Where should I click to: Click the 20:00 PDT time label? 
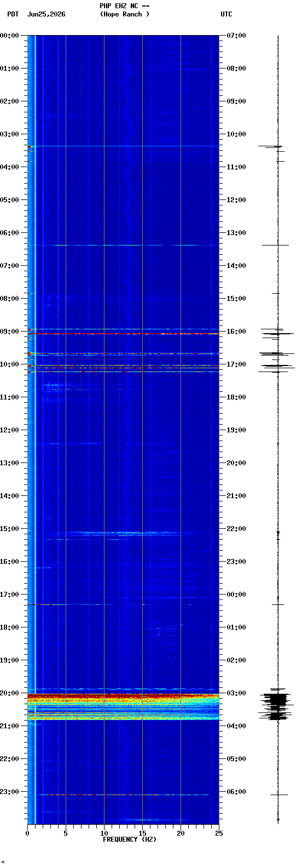[9, 693]
